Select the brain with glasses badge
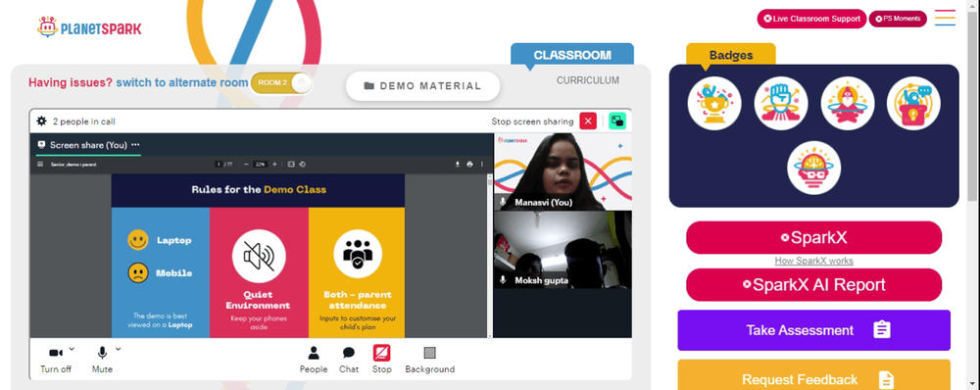This screenshot has width=980, height=390. pyautogui.click(x=813, y=168)
